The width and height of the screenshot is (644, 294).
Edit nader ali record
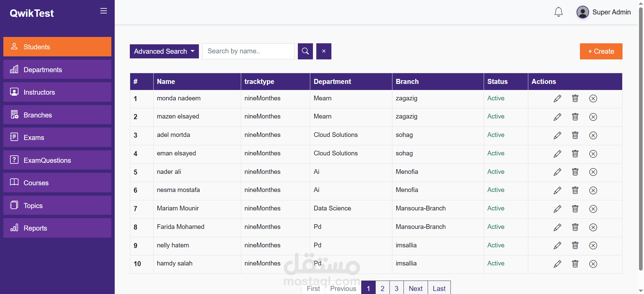pos(557,172)
